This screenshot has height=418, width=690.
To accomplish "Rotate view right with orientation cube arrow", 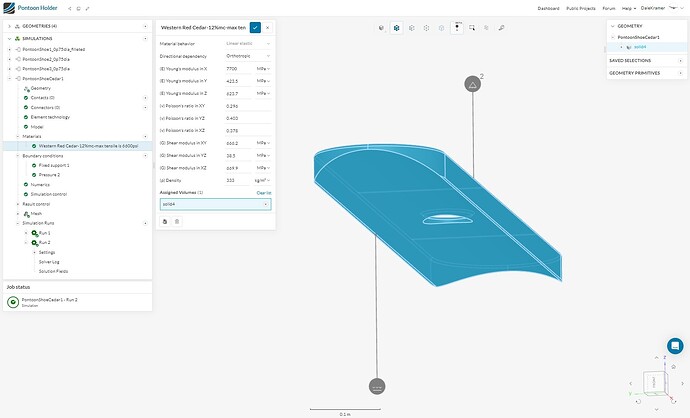I will tap(683, 384).
